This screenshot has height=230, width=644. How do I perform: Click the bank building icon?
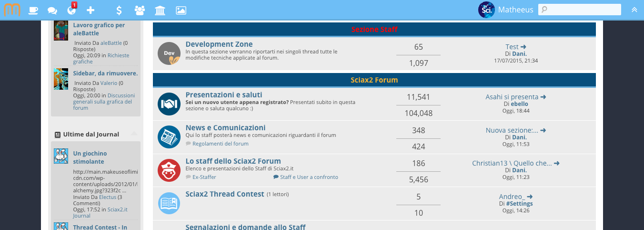click(x=161, y=10)
